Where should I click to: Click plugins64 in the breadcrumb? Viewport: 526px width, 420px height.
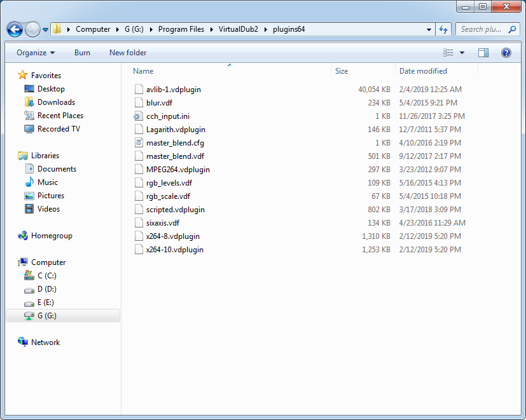289,29
